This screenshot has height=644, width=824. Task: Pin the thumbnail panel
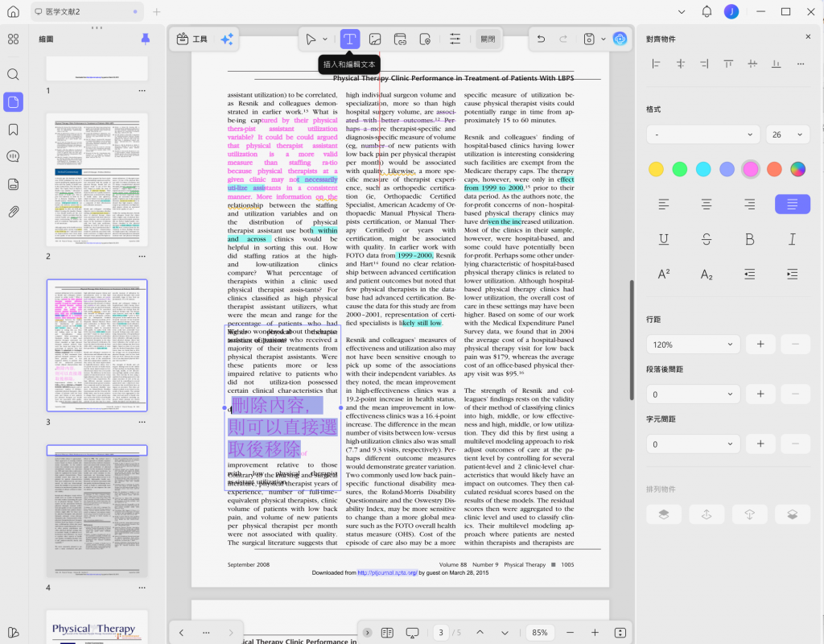tap(146, 39)
